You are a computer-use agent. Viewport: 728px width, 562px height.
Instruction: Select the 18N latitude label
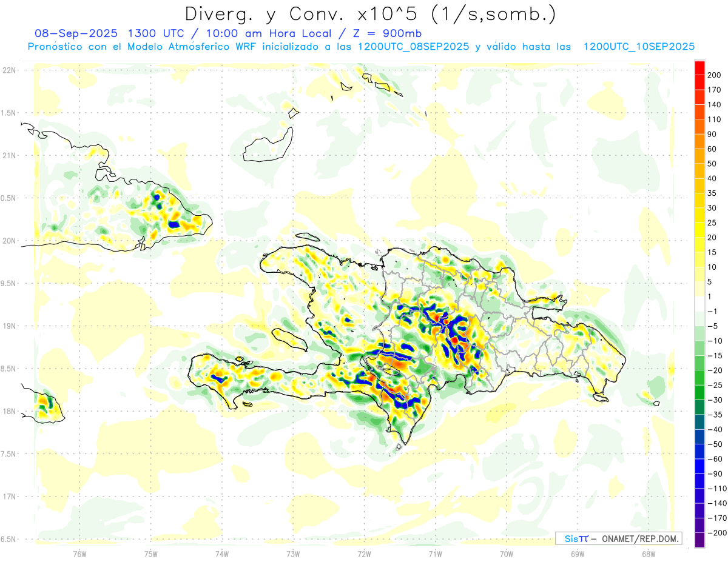9,411
